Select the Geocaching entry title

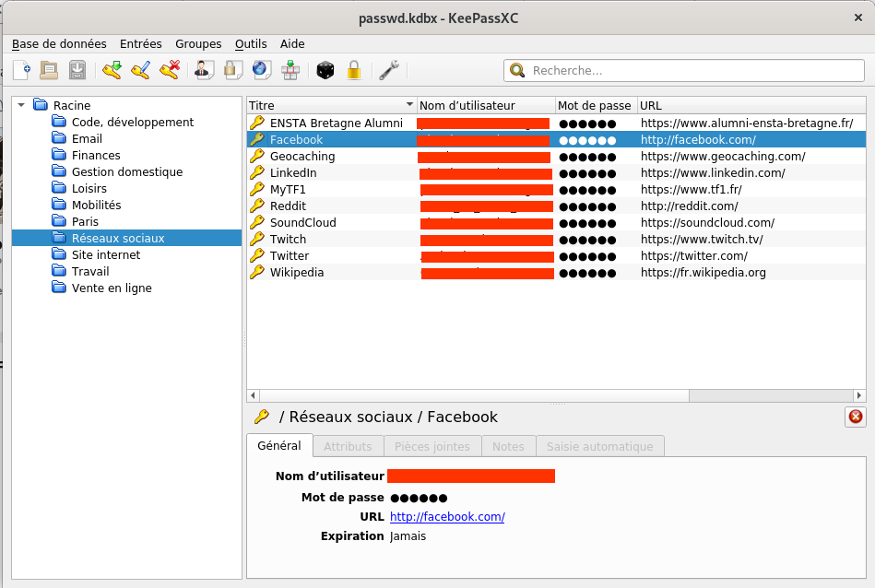tap(302, 156)
